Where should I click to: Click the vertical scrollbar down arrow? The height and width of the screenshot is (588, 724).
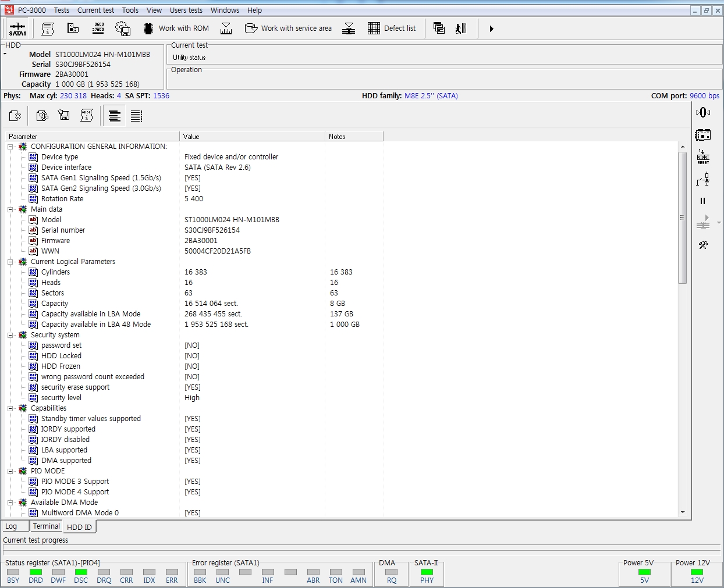coord(683,512)
